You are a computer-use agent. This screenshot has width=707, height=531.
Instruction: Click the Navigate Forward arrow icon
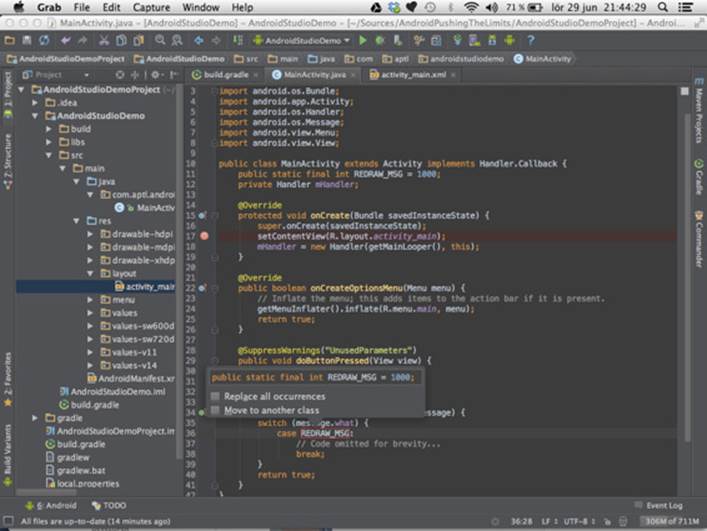pyautogui.click(x=216, y=41)
